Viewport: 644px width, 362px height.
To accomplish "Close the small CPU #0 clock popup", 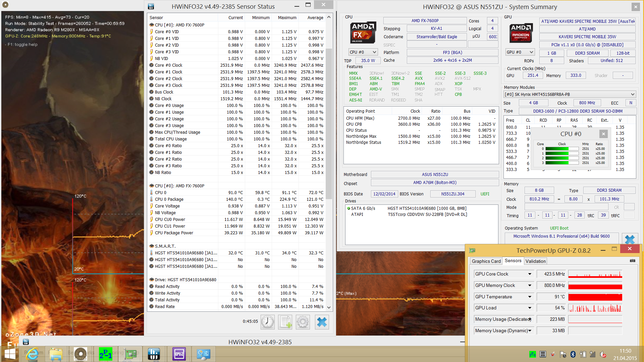I will pyautogui.click(x=603, y=134).
